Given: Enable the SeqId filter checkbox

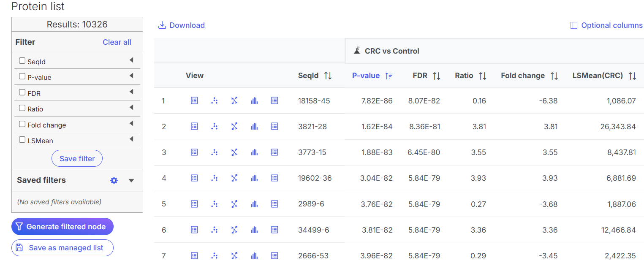Looking at the screenshot, I should [22, 61].
